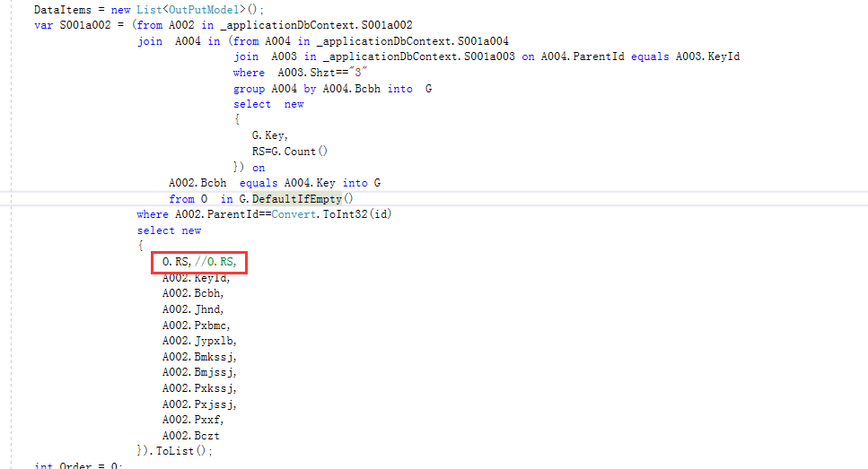Click the var S001a002 declaration
The height and width of the screenshot is (469, 868).
(x=73, y=25)
